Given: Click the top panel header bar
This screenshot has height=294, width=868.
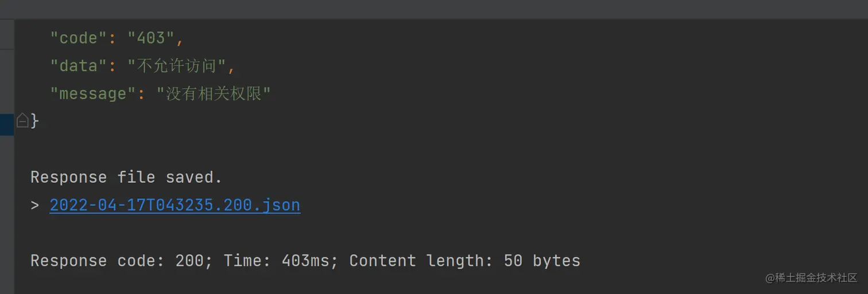Looking at the screenshot, I should [x=434, y=9].
